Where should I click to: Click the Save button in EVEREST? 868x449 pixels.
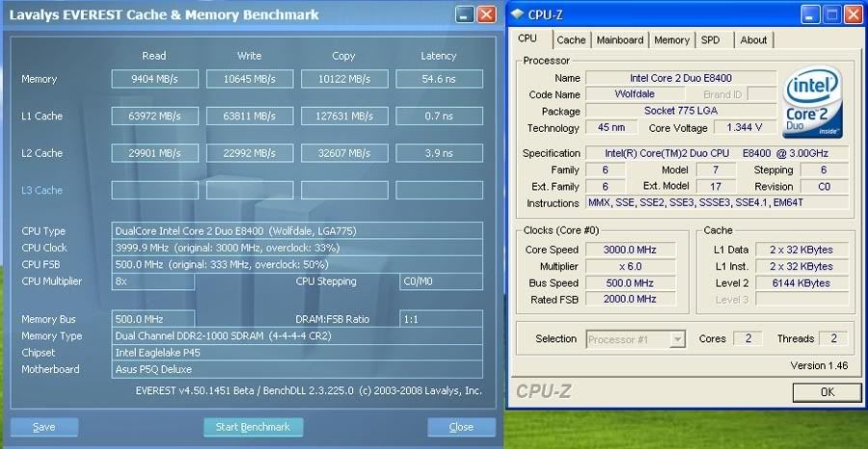43,427
